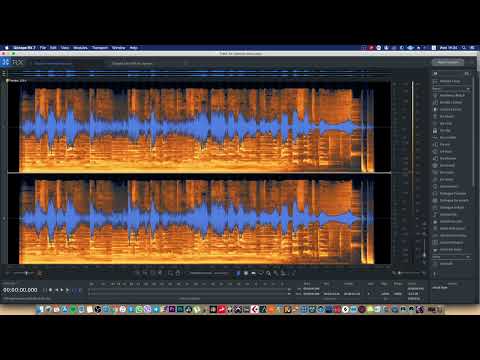Viewport: 480px width, 360px height.
Task: Open the Window menu
Action: pos(118,48)
